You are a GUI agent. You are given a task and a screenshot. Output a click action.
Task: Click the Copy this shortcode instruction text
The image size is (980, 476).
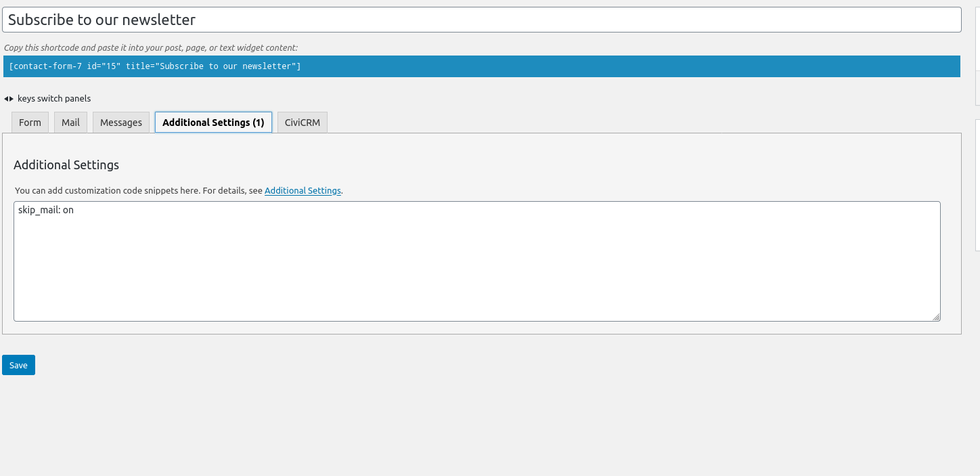coord(151,48)
